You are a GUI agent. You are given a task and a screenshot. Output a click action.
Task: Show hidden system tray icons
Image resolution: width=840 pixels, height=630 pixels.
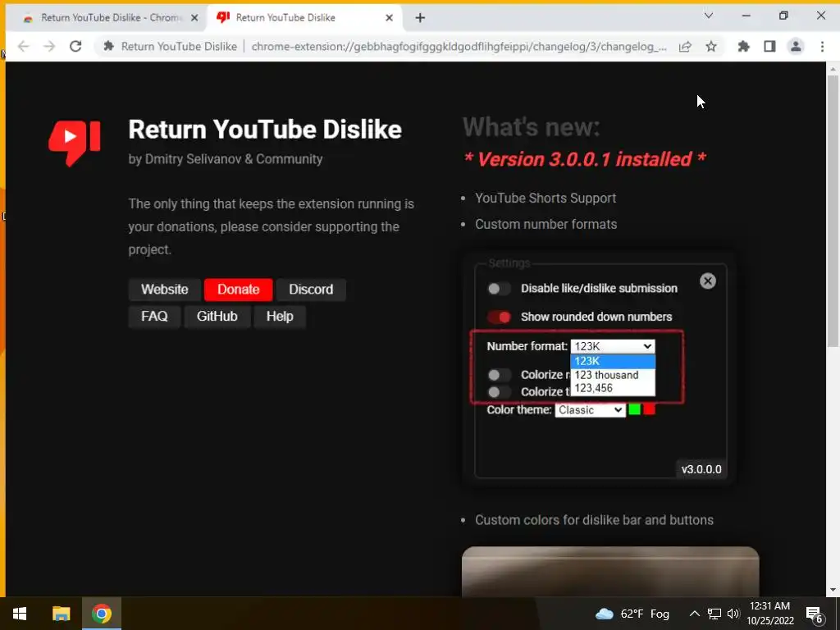(x=694, y=614)
